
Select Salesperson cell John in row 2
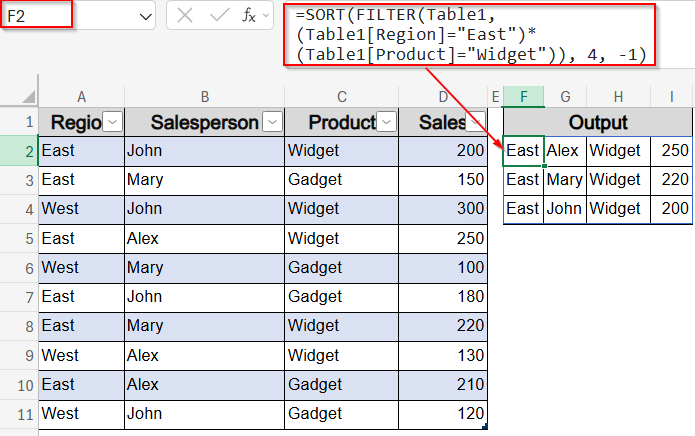[x=204, y=151]
